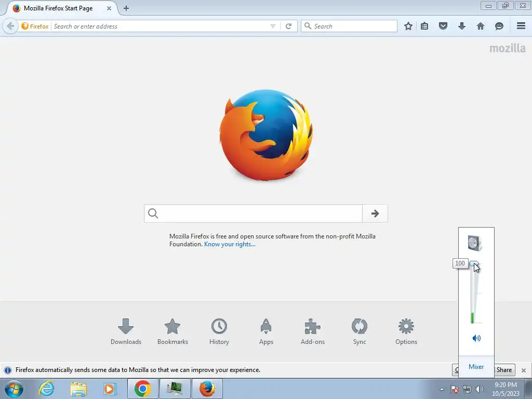Show your bookmarks list icon
This screenshot has width=532, height=399.
[424, 26]
